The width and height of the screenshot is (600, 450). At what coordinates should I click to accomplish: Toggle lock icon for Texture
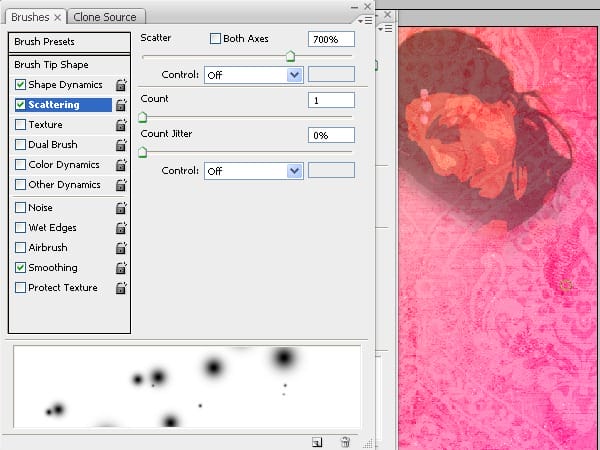(x=121, y=125)
